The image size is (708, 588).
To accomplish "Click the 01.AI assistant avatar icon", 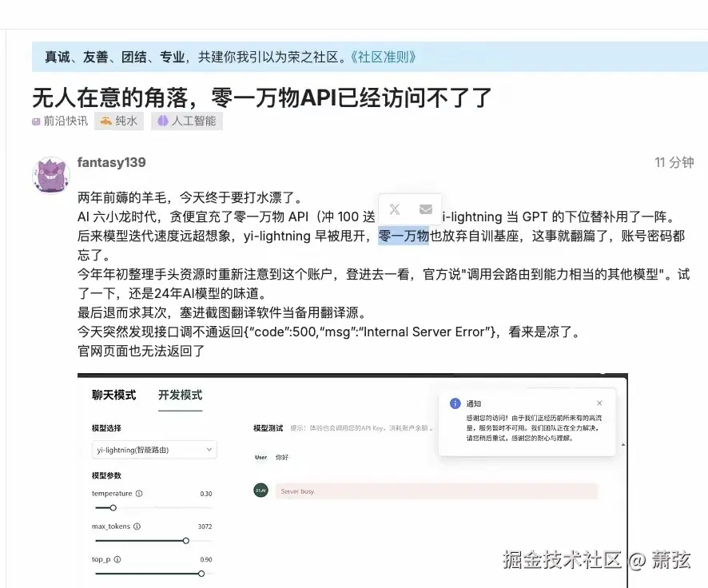I will tap(261, 491).
